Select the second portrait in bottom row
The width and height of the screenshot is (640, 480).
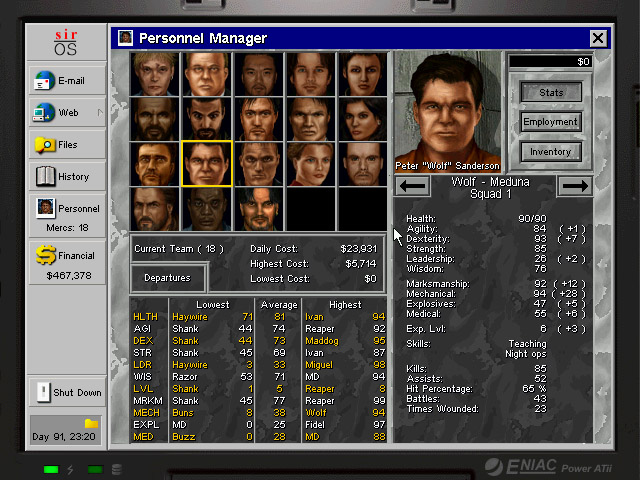coord(207,209)
